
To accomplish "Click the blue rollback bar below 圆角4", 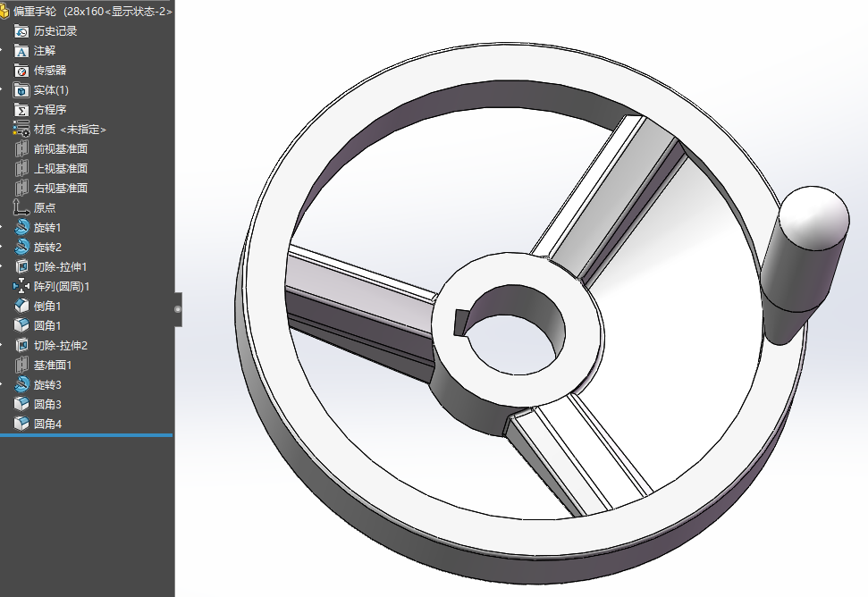I will click(x=87, y=435).
